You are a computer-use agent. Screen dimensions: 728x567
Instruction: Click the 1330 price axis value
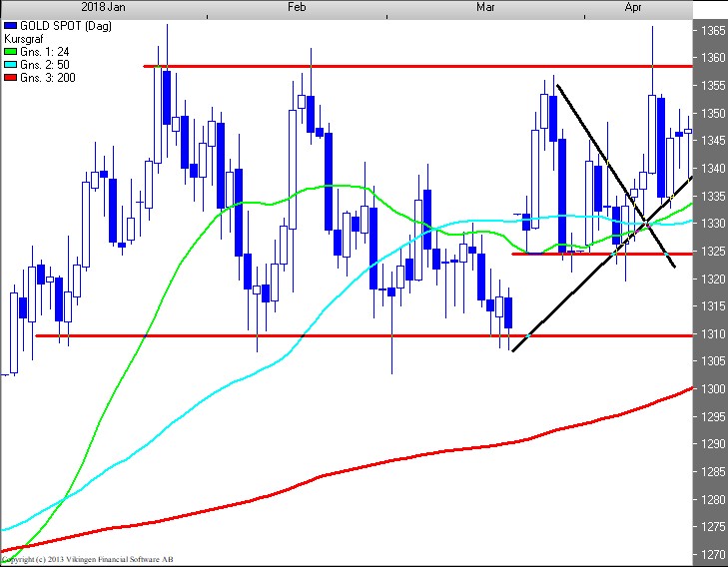coord(713,224)
